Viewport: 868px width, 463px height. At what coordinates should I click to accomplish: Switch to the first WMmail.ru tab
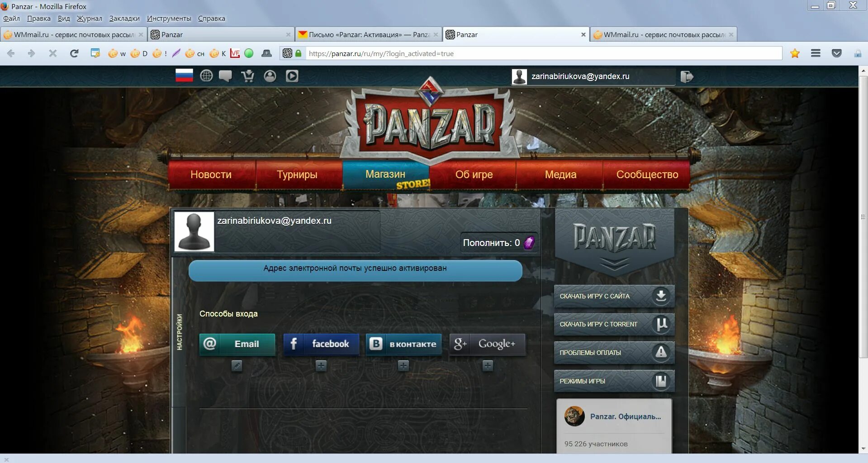(x=73, y=34)
